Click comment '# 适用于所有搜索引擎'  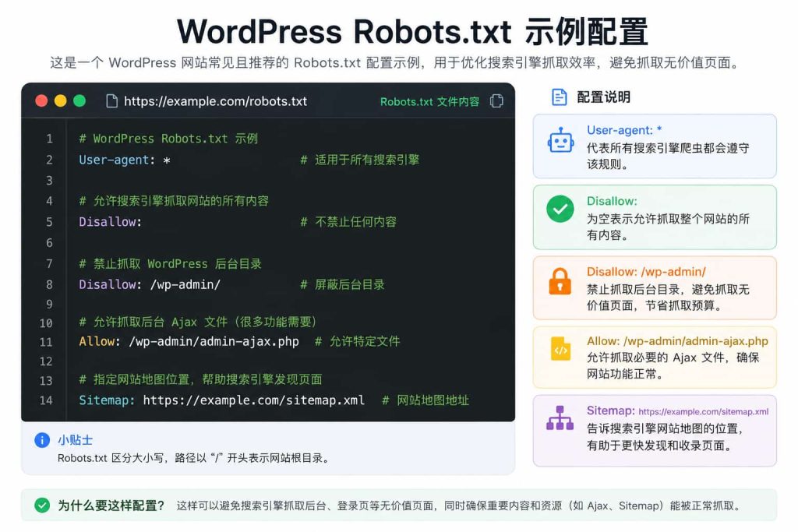359,160
